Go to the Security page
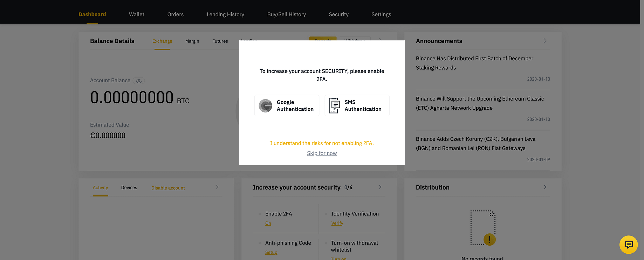Image resolution: width=644 pixels, height=260 pixels. 339,14
